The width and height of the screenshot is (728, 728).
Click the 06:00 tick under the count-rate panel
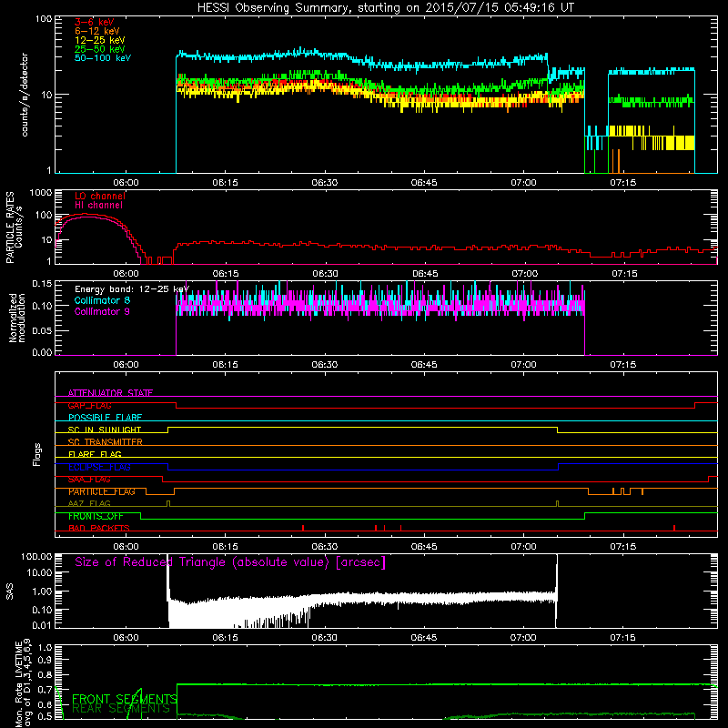pos(126,183)
